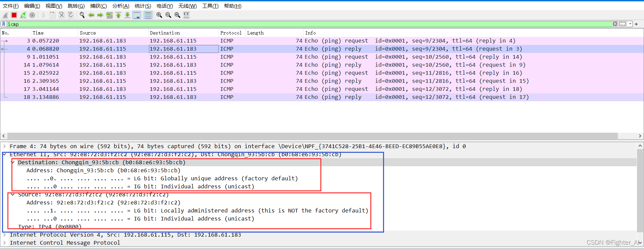Viewport: 644px width, 249px height.
Task: Click the go to specified packet icon
Action: [x=109, y=15]
